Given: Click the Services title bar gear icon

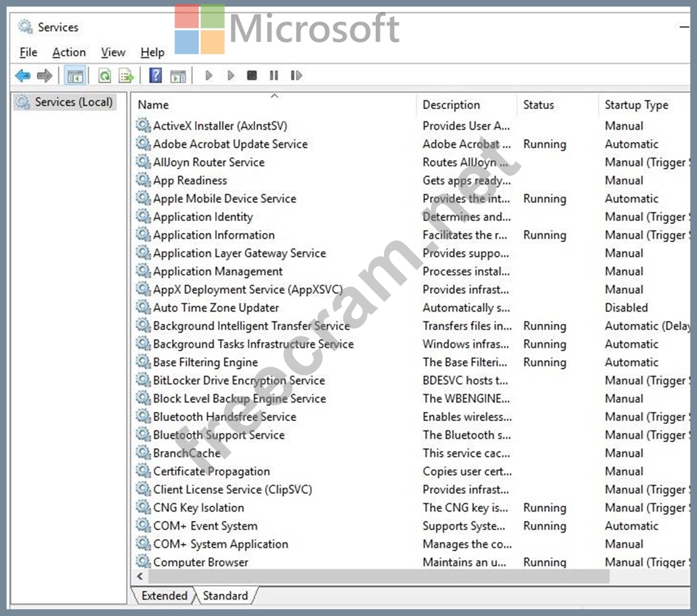Looking at the screenshot, I should 26,27.
